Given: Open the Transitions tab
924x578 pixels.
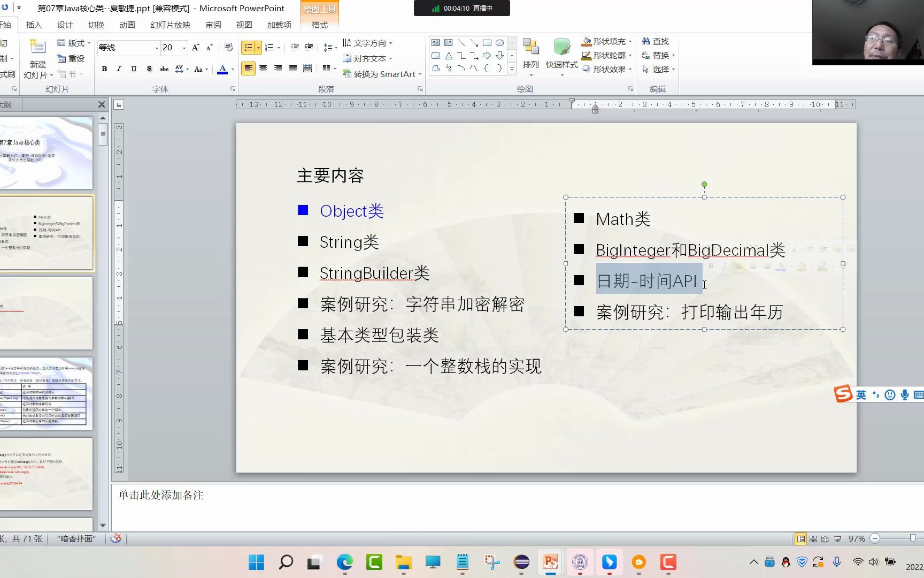Looking at the screenshot, I should click(x=96, y=25).
